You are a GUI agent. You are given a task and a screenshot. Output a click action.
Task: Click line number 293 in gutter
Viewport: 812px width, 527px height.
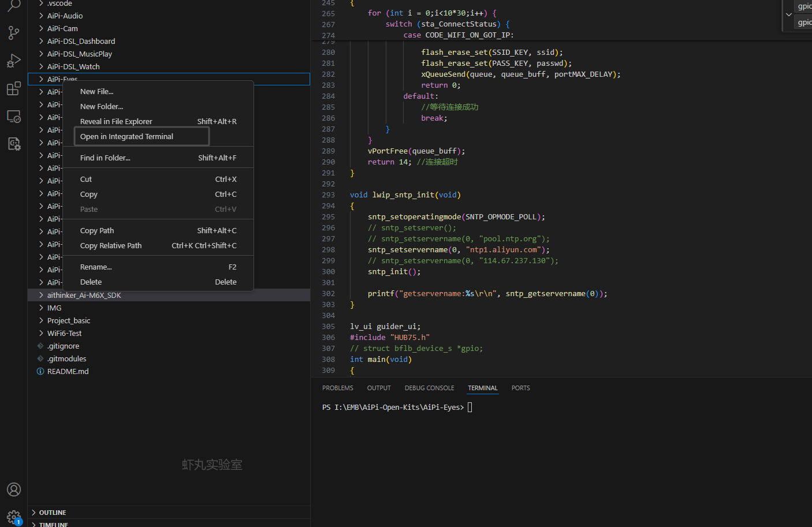point(328,195)
